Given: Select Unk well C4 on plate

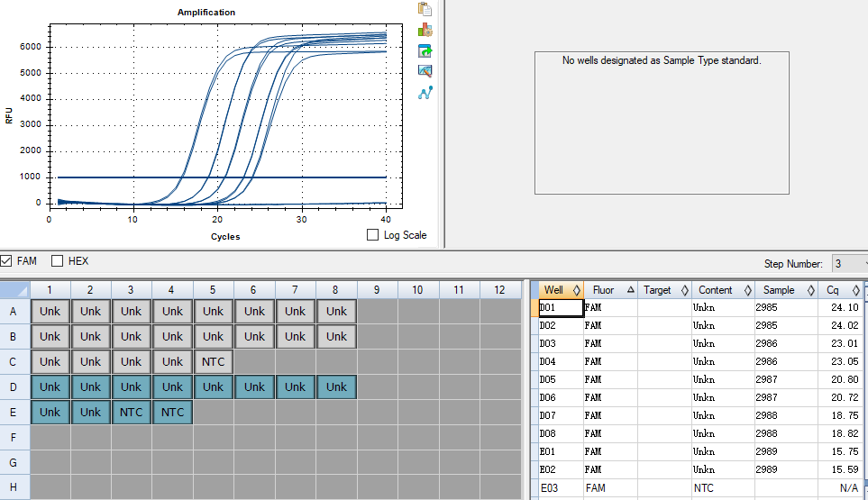Looking at the screenshot, I should pyautogui.click(x=172, y=362).
